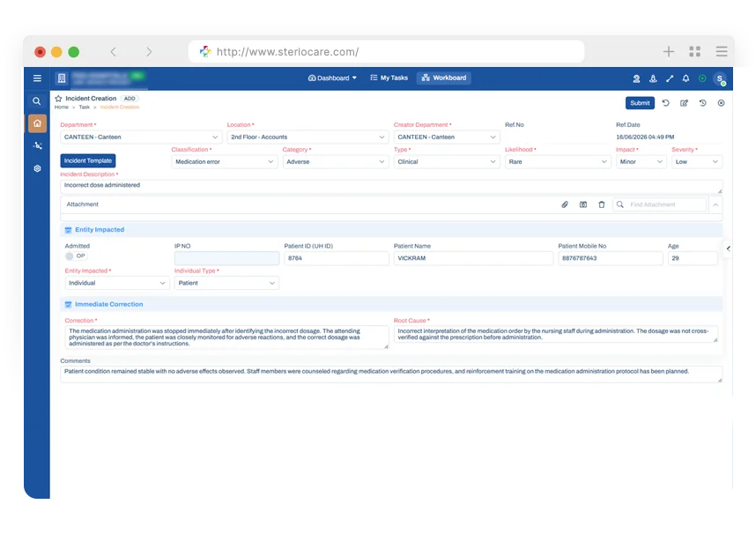Click the browser back arrow
The width and height of the screenshot is (756, 534).
[114, 52]
